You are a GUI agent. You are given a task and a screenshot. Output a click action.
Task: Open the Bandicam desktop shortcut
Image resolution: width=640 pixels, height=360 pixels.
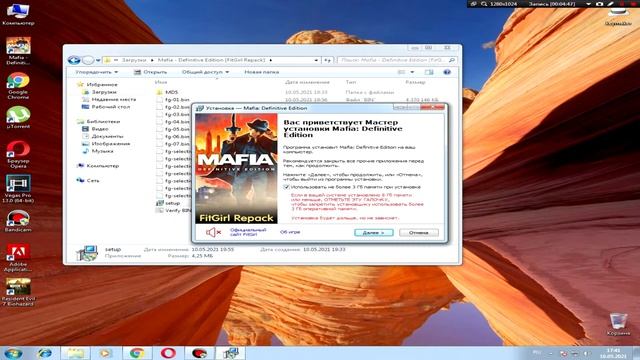18,221
